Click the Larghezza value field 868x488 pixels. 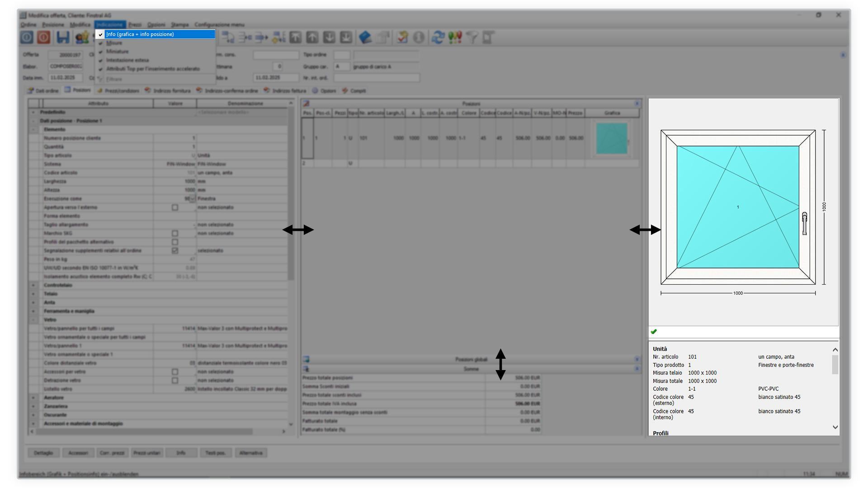(x=175, y=181)
